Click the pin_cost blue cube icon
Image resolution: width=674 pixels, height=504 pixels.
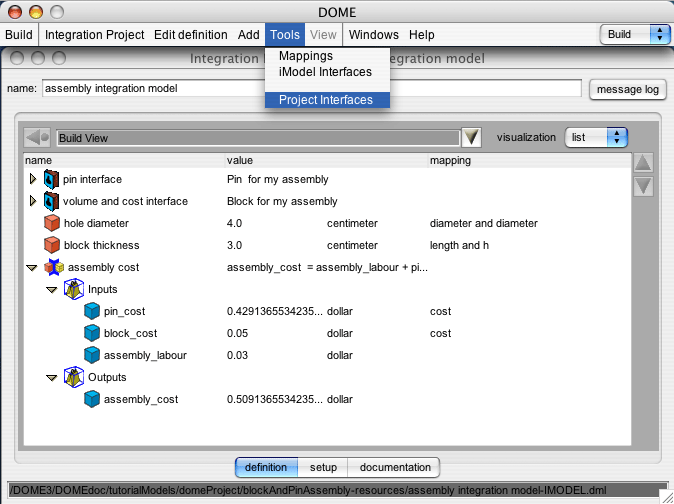coord(92,311)
